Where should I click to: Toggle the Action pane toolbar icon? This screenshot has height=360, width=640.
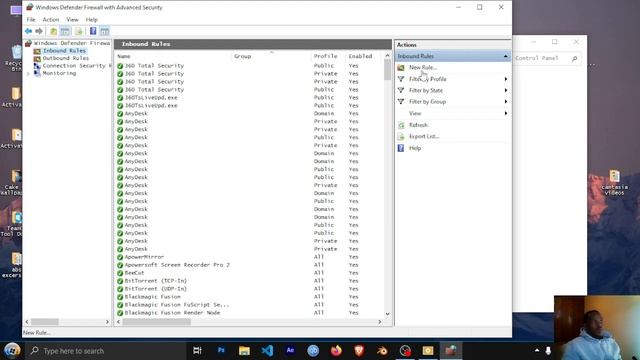pyautogui.click(x=104, y=31)
